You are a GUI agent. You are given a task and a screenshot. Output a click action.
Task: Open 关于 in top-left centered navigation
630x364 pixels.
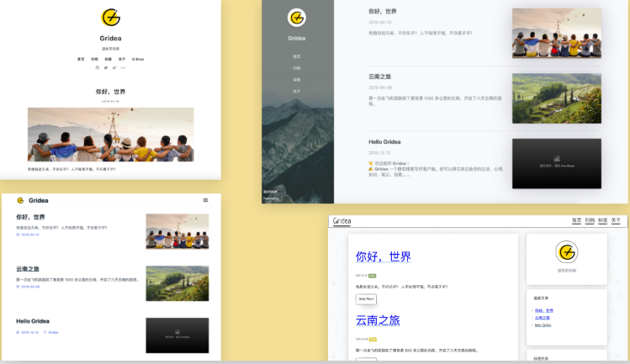[122, 59]
